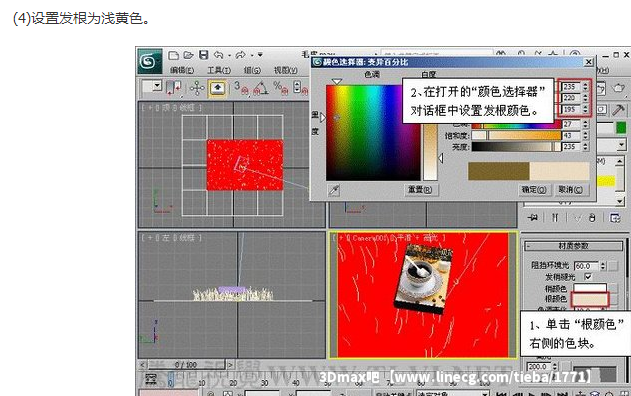
Task: Click the New Scene file icon
Action: 173,55
